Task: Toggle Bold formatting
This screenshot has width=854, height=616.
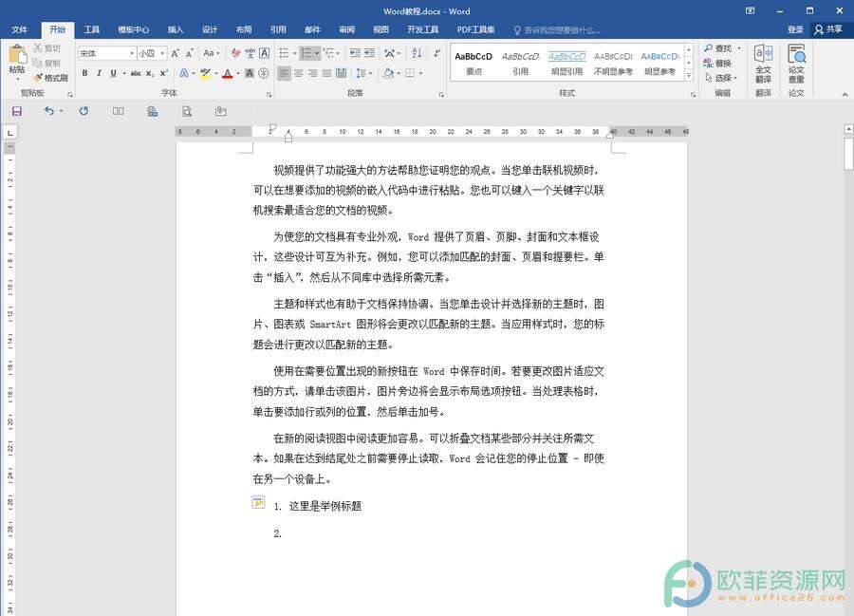Action: point(84,73)
